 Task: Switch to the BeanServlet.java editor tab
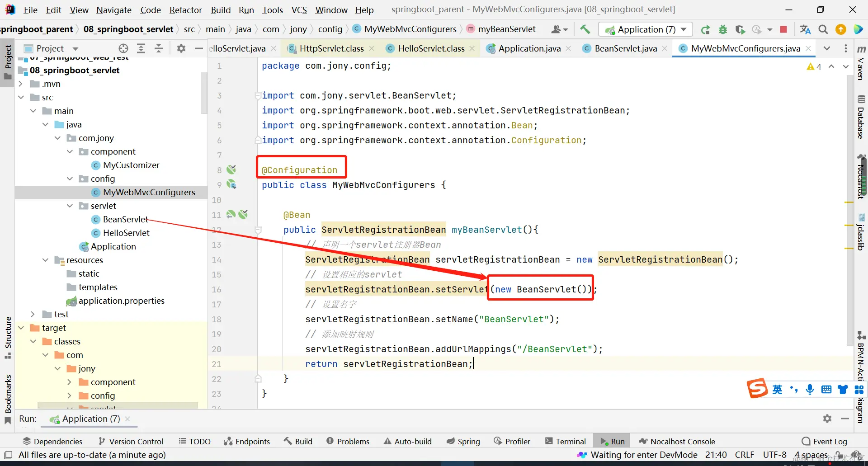625,48
